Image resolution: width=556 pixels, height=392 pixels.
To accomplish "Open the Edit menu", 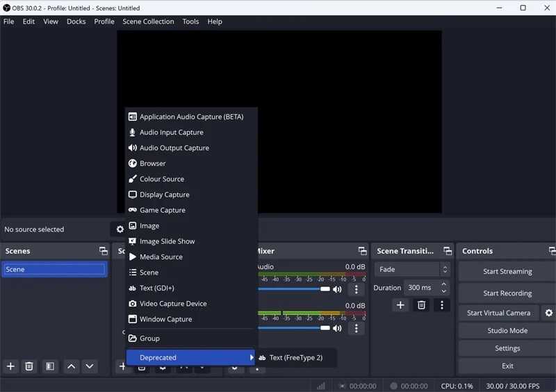I will click(x=28, y=22).
